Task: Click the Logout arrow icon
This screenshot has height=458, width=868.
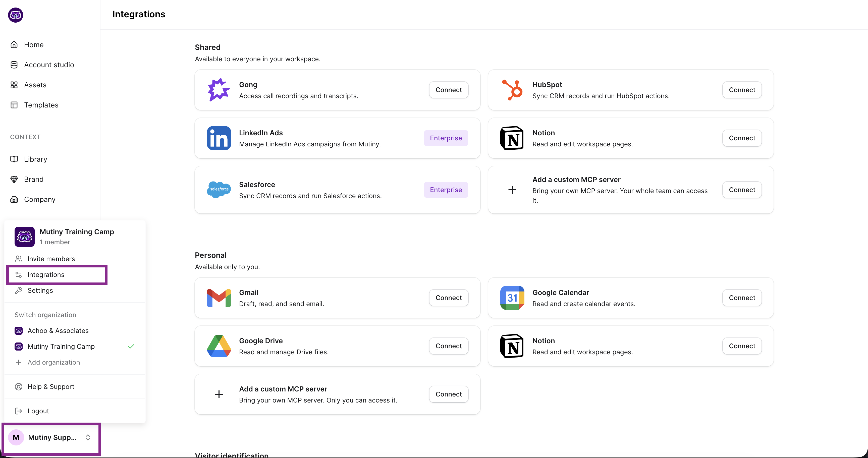Action: click(19, 411)
